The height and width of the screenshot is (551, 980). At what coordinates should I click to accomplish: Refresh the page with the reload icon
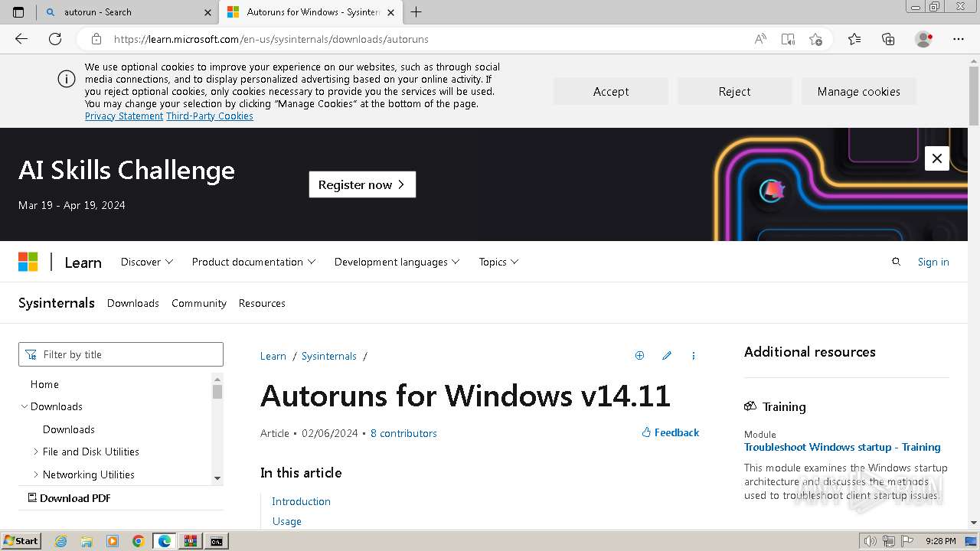(55, 39)
